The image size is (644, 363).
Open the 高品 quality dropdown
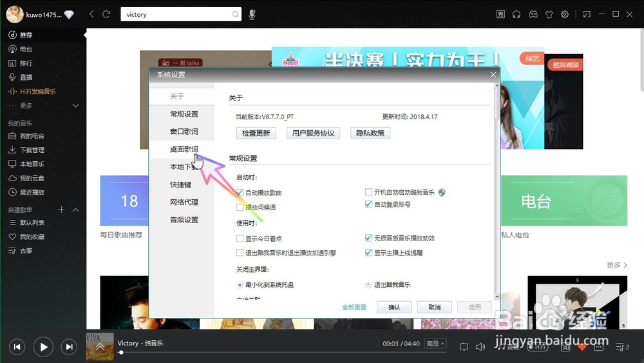(435, 343)
